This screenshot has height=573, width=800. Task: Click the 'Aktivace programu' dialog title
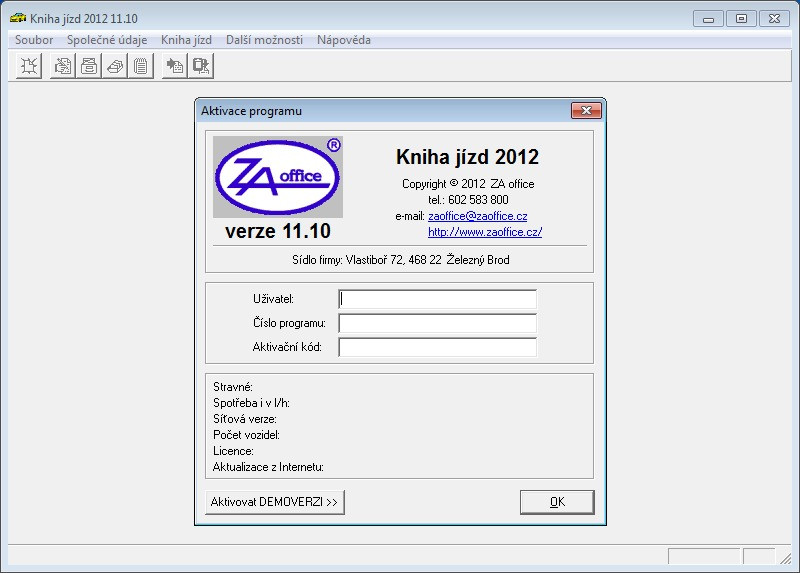pos(251,111)
